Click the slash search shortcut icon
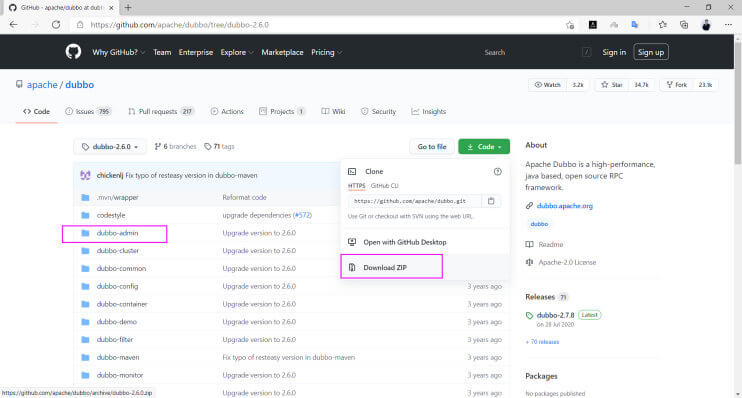742x398 pixels. (586, 52)
